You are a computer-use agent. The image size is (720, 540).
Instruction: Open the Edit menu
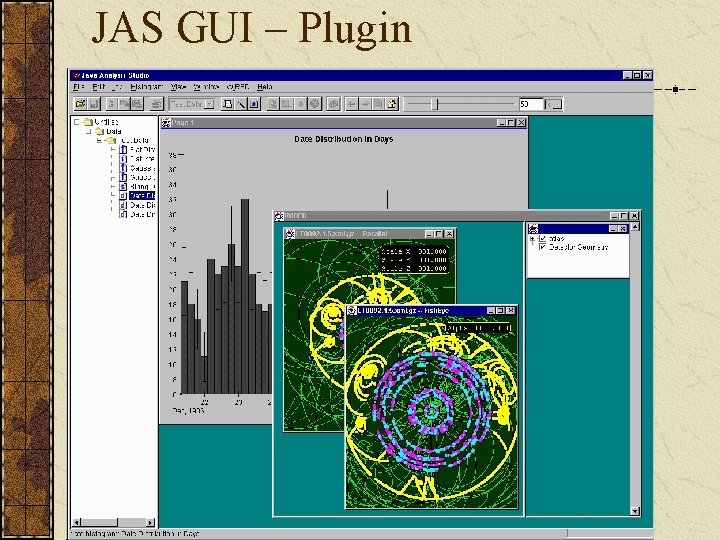coord(99,87)
